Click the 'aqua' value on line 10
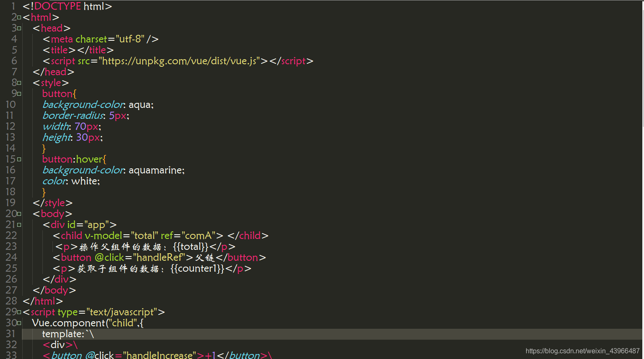The height and width of the screenshot is (359, 644). pyautogui.click(x=140, y=105)
